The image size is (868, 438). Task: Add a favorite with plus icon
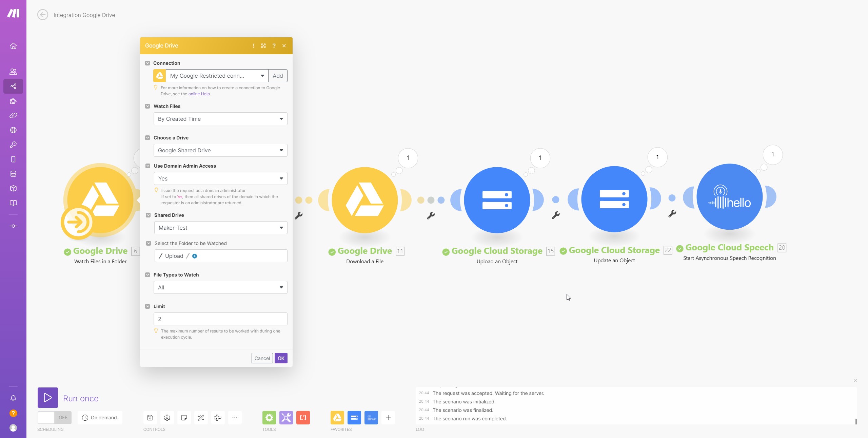point(388,418)
